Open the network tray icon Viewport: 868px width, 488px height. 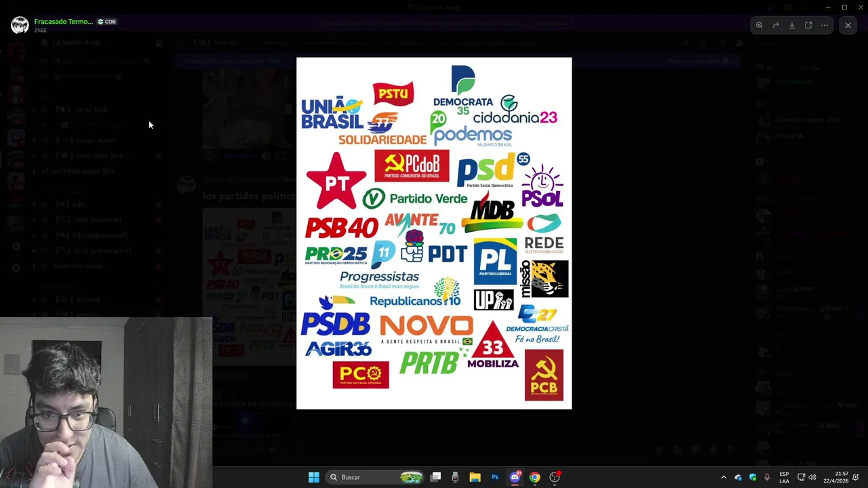pyautogui.click(x=801, y=477)
